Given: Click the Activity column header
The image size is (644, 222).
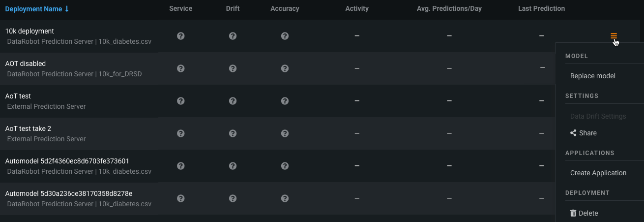Looking at the screenshot, I should click(357, 8).
